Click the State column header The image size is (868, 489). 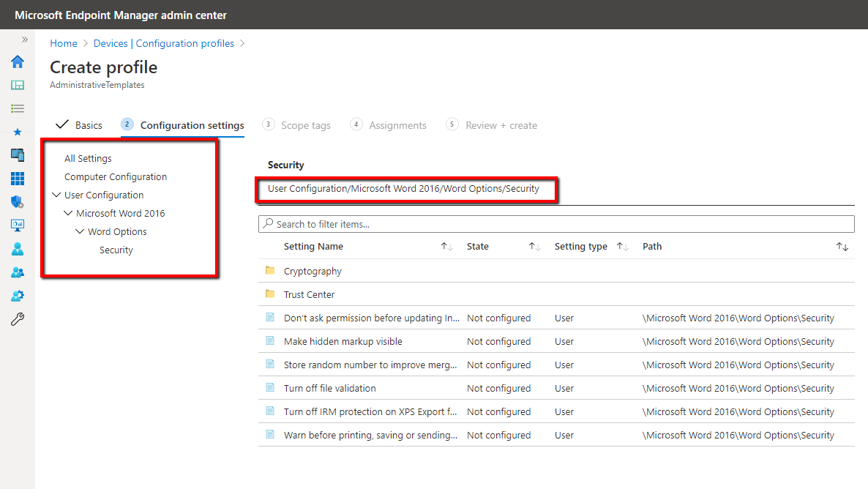[478, 247]
